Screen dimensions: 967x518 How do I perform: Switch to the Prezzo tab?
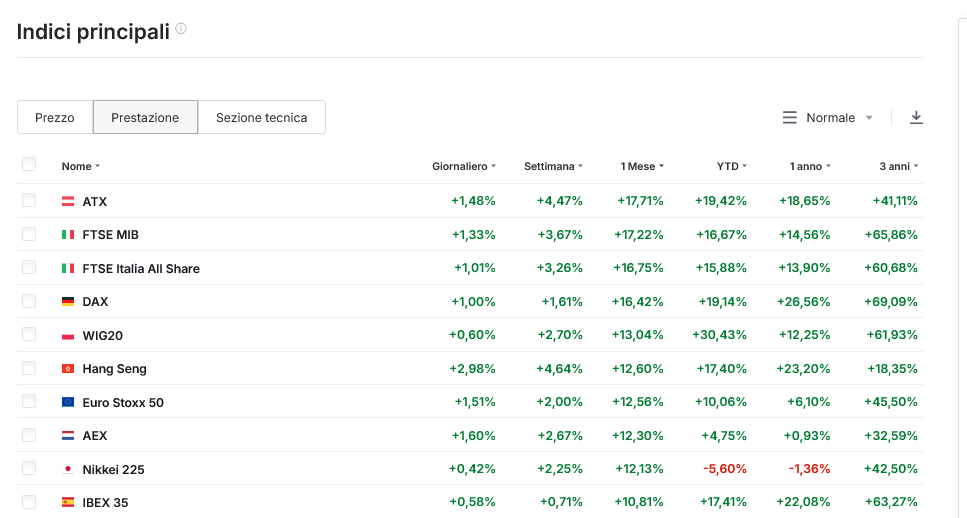pos(55,117)
